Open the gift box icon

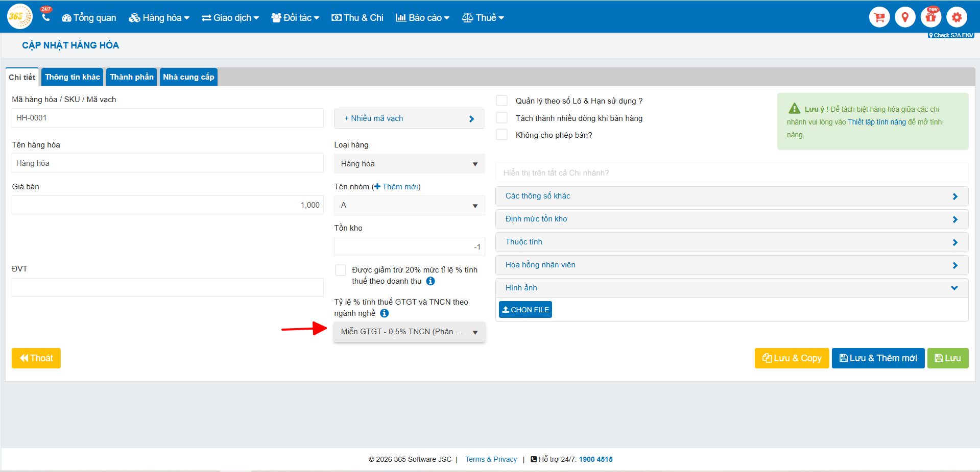[x=930, y=17]
